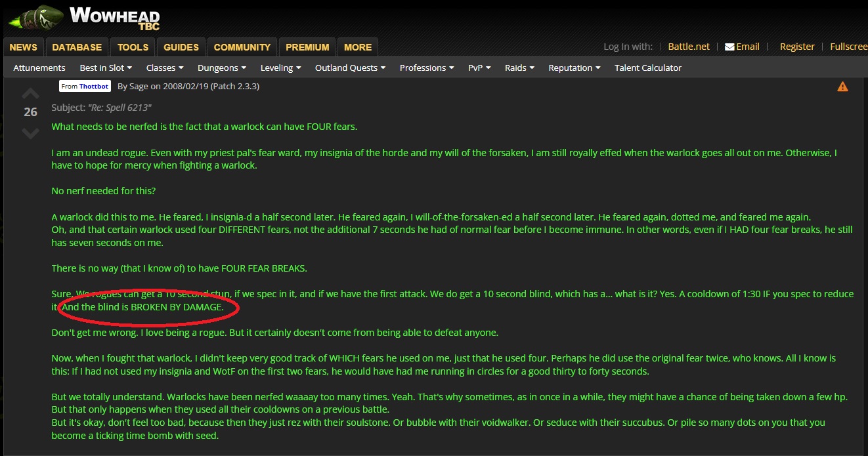Screen dimensions: 868x456
Task: Open the Best in Slot dropdown
Action: (106, 68)
